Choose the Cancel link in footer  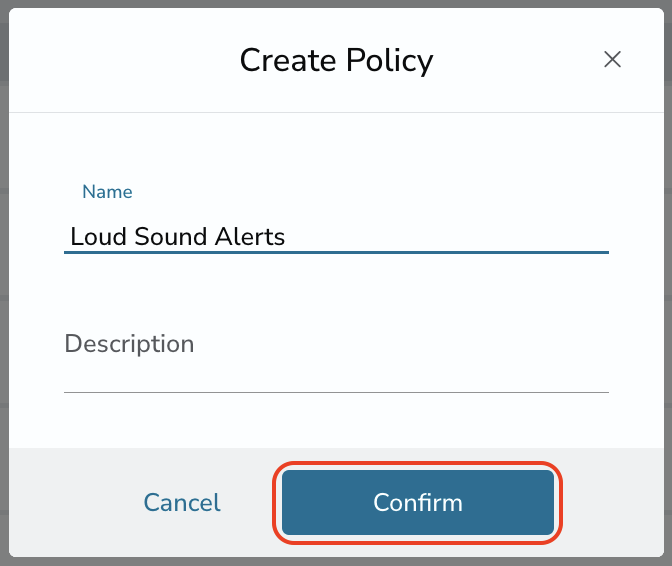[x=182, y=503]
